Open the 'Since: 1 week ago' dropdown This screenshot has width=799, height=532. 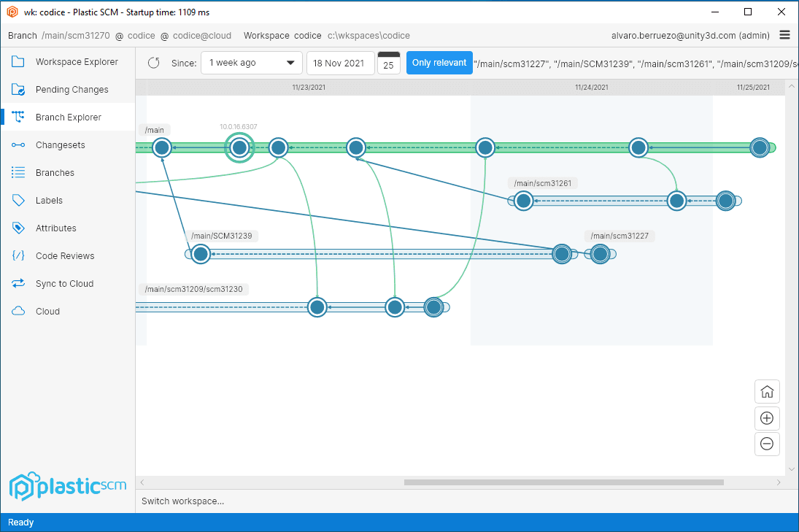pos(251,63)
